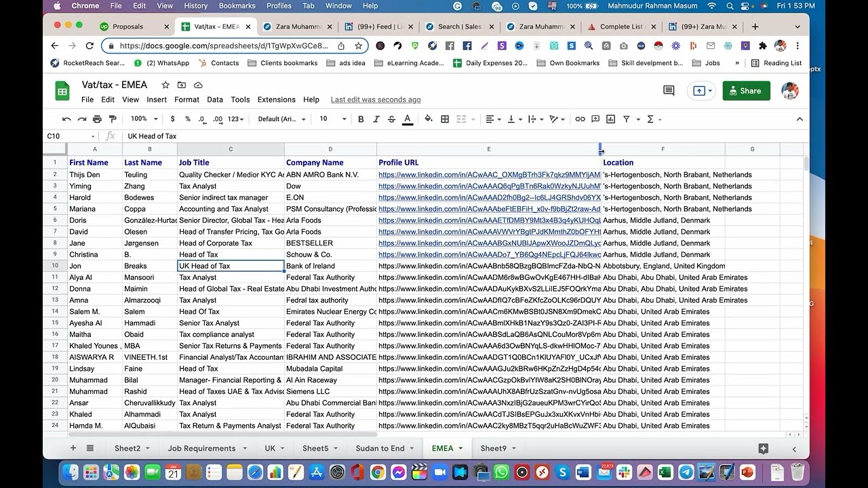Open comment history icon
Viewport: 868px width, 488px height.
tap(669, 91)
